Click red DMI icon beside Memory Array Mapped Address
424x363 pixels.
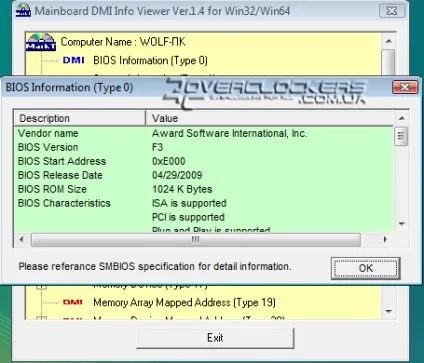[x=73, y=302]
